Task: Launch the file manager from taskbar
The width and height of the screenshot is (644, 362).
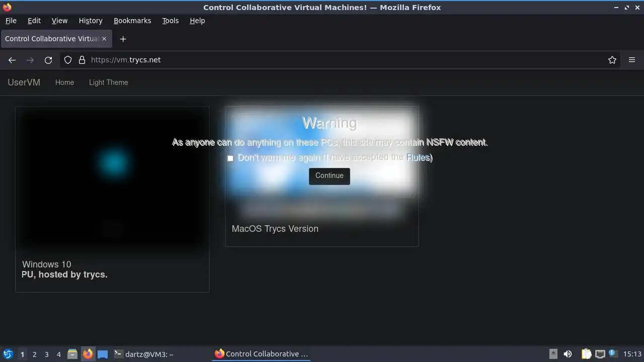Action: (x=72, y=354)
